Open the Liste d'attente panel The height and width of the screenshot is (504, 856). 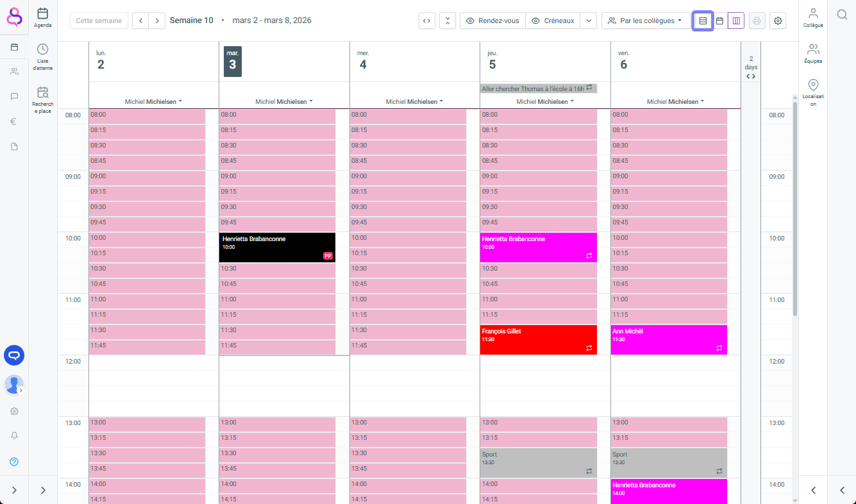coord(43,56)
